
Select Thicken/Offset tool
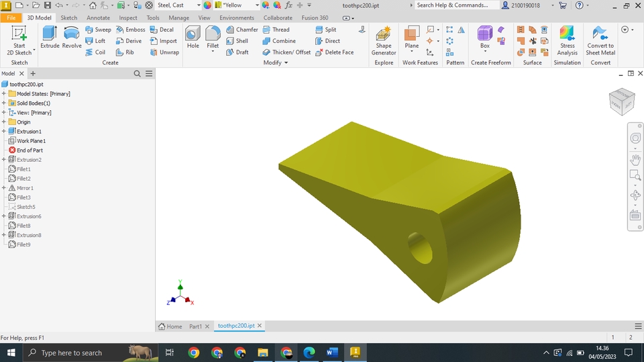[x=286, y=52]
